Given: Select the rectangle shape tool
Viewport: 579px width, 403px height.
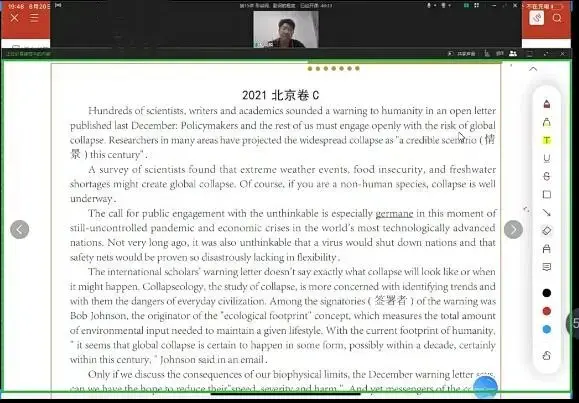Looking at the screenshot, I should [547, 194].
